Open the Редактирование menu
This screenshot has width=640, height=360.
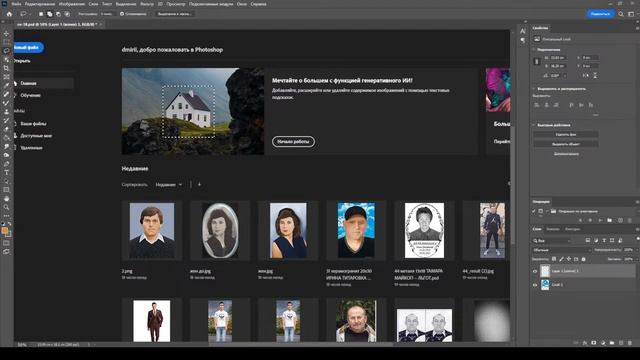(x=40, y=4)
